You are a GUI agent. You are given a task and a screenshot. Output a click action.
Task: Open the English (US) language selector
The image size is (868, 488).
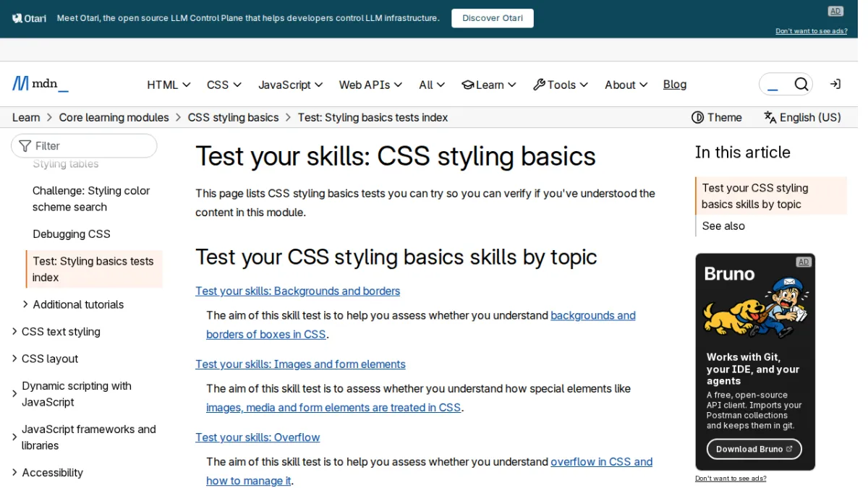(x=802, y=117)
